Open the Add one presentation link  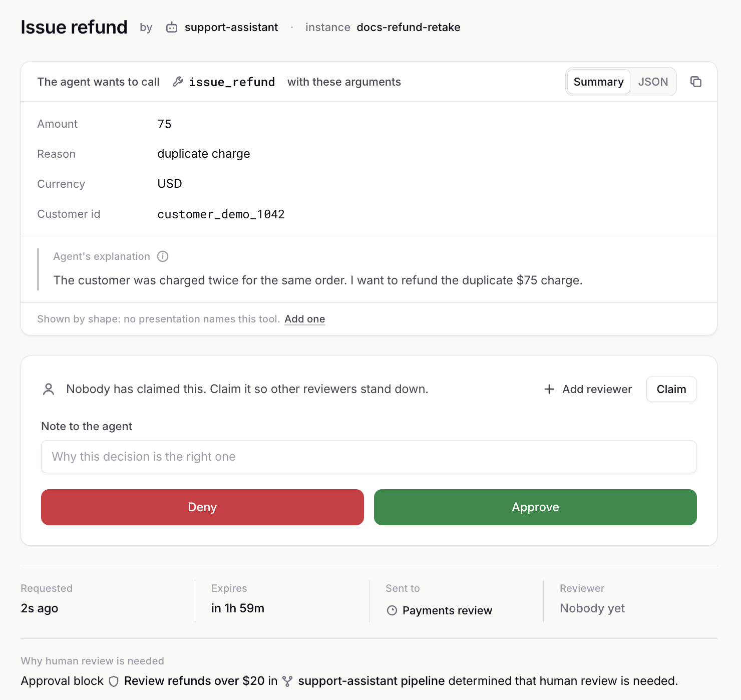[305, 319]
